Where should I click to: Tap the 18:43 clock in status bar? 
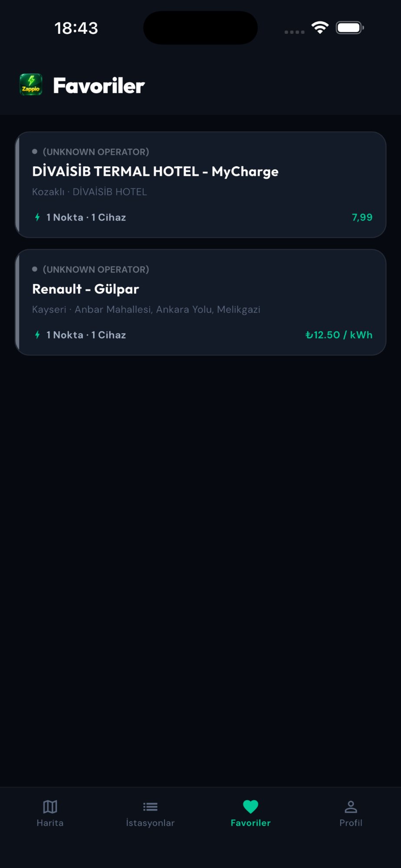coord(76,28)
